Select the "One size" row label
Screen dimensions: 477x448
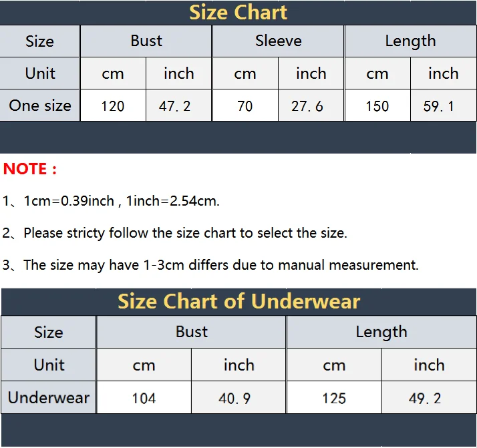40,105
